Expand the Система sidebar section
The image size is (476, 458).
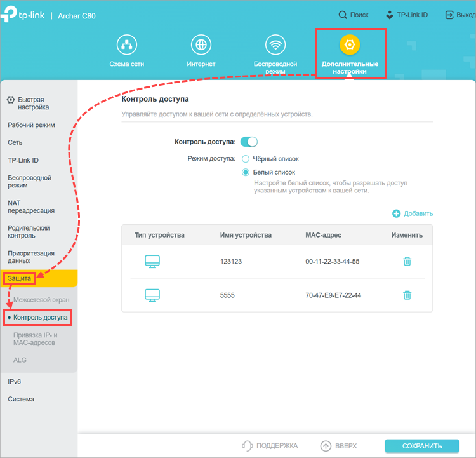21,400
